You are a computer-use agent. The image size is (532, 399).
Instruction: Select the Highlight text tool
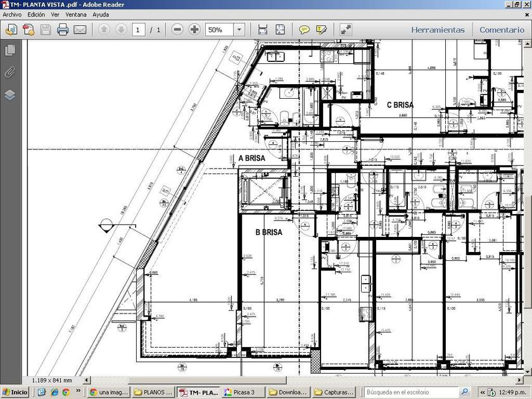321,30
